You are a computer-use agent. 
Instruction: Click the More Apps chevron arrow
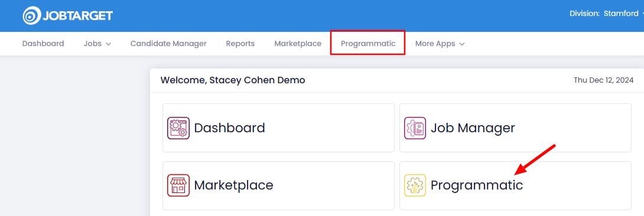pos(462,44)
